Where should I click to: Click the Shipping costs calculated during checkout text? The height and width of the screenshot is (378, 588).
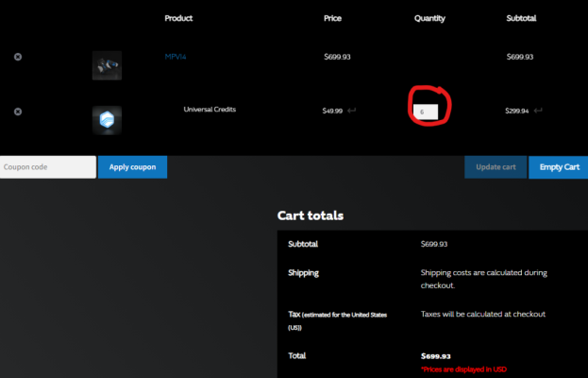point(484,279)
